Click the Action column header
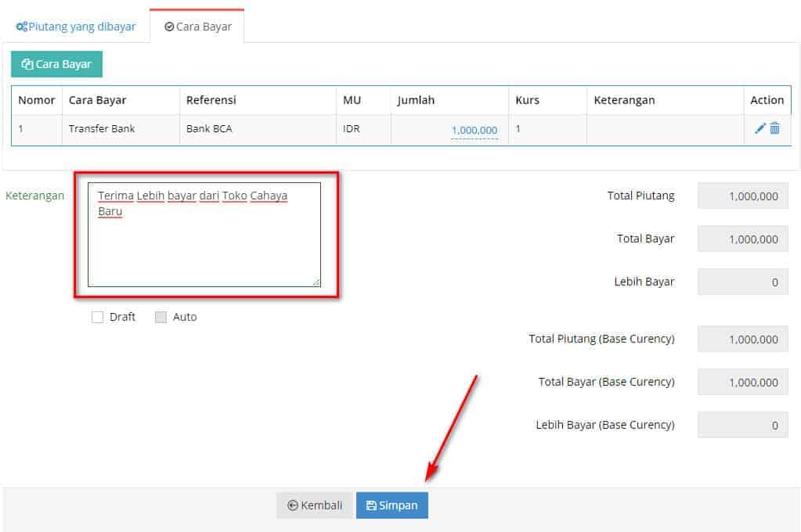Screen dimensions: 801x532 [767, 100]
